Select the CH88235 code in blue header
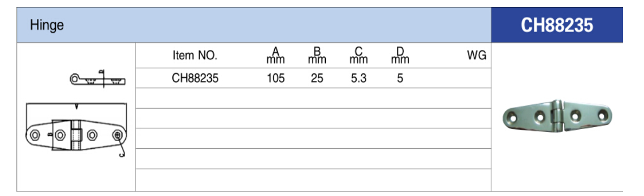The width and height of the screenshot is (644, 196). tap(557, 26)
